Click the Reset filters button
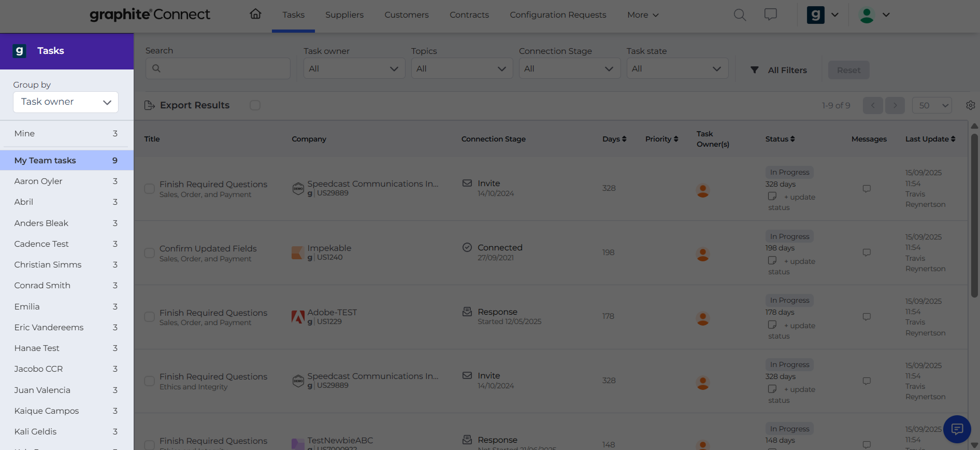This screenshot has height=450, width=980. tap(848, 70)
